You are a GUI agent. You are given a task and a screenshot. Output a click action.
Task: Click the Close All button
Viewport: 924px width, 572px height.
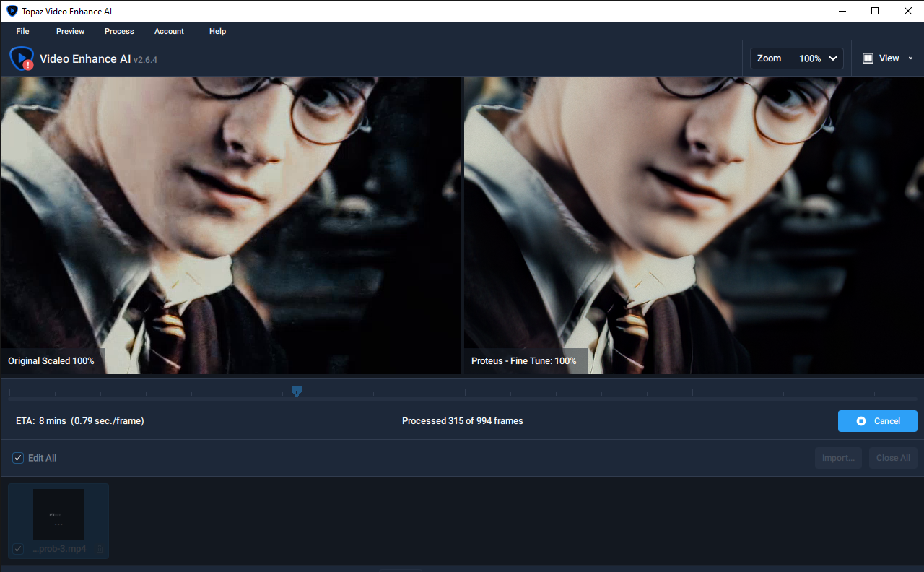(893, 458)
